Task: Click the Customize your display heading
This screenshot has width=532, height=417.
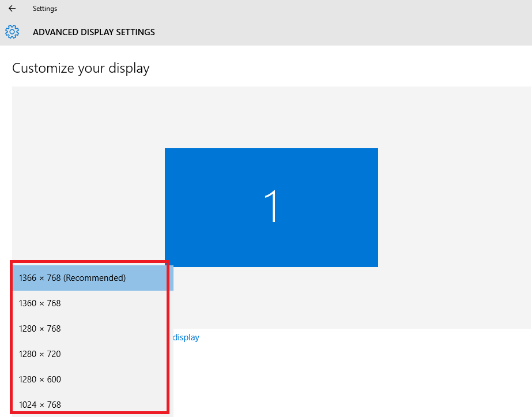Action: 81,68
